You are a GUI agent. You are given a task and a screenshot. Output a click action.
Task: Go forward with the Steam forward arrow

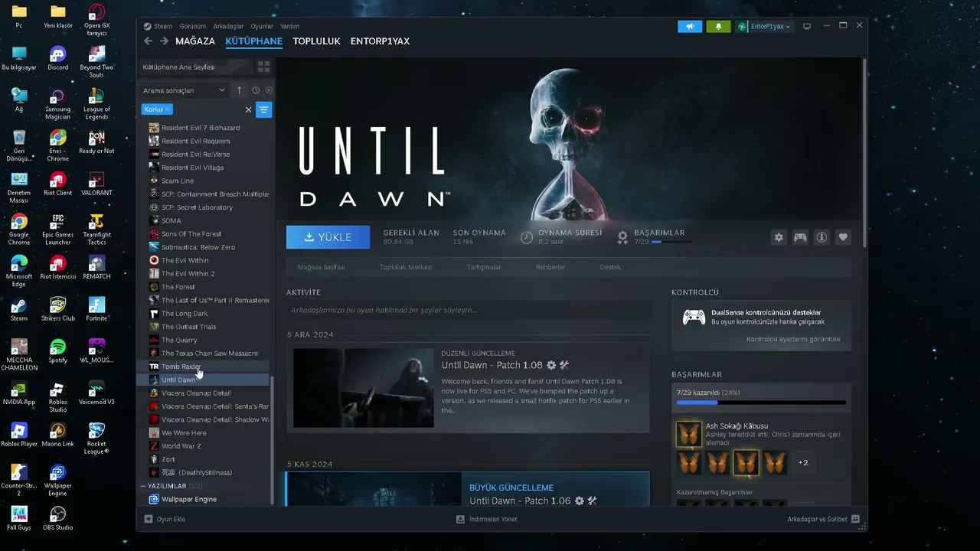[x=164, y=41]
